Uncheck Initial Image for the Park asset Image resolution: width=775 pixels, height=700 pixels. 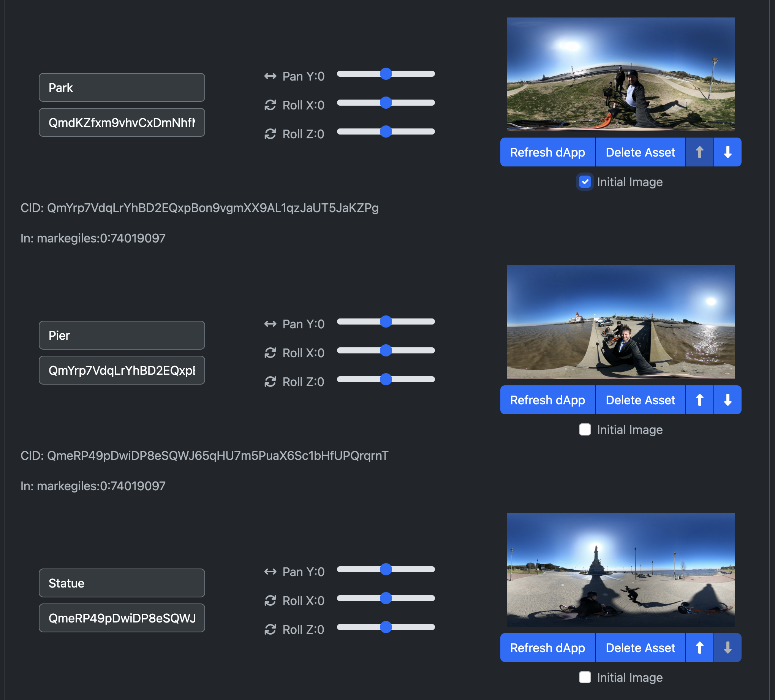click(x=585, y=182)
